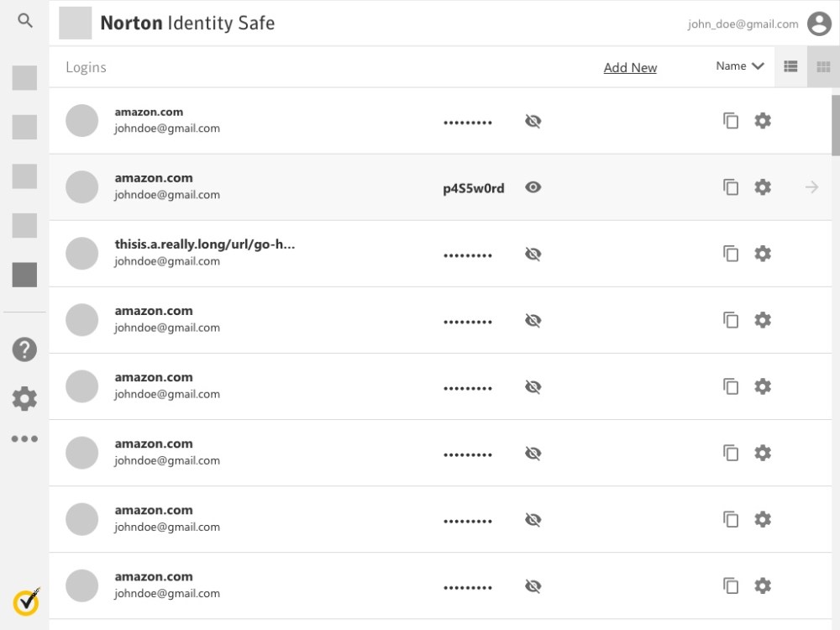Select the topmost sidebar square tab
The image size is (840, 630).
point(24,78)
